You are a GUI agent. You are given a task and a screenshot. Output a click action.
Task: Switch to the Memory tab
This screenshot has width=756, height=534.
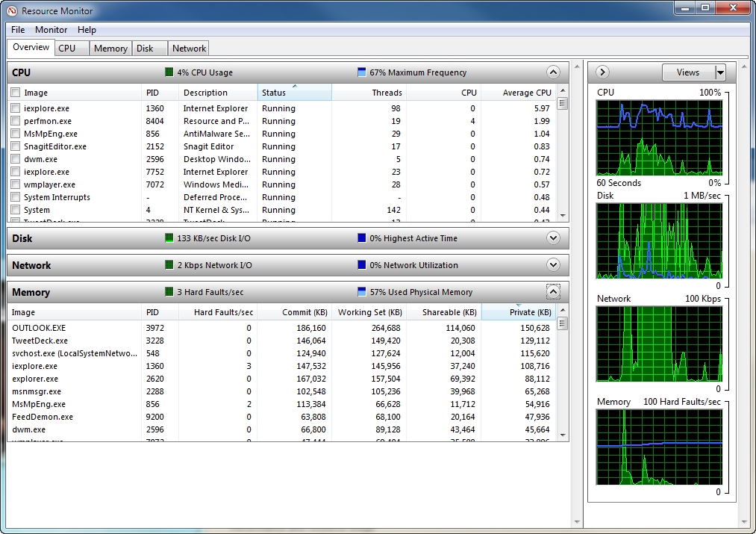point(110,49)
